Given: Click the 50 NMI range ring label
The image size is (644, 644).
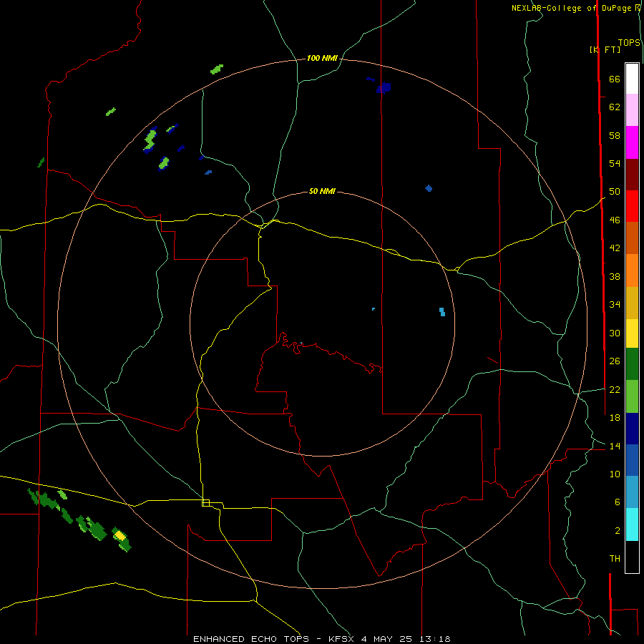Looking at the screenshot, I should click(322, 191).
